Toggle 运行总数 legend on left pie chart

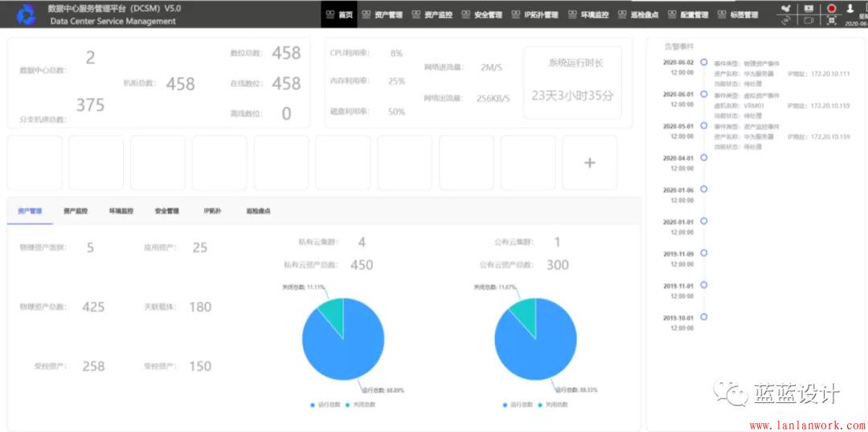[x=325, y=405]
